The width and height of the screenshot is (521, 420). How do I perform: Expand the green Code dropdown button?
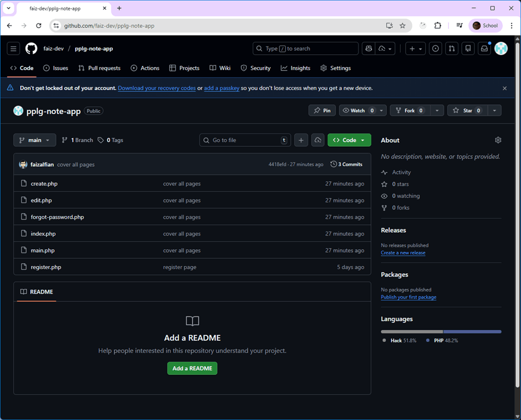click(x=349, y=140)
